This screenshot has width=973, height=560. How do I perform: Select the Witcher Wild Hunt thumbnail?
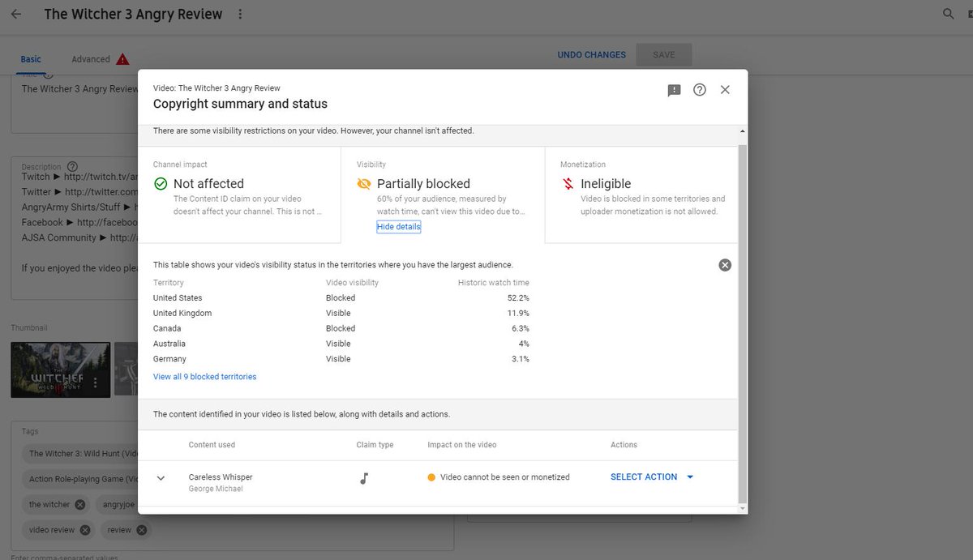pos(60,370)
